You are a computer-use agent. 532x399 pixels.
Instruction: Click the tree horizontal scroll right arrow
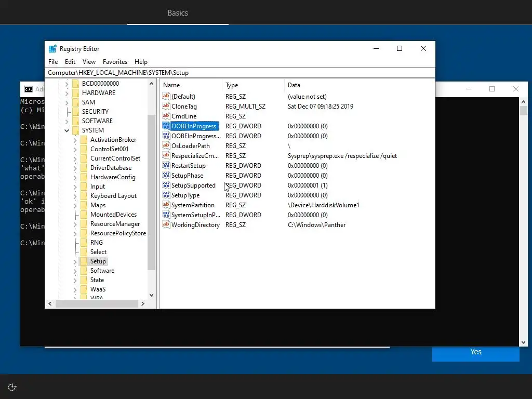[143, 303]
